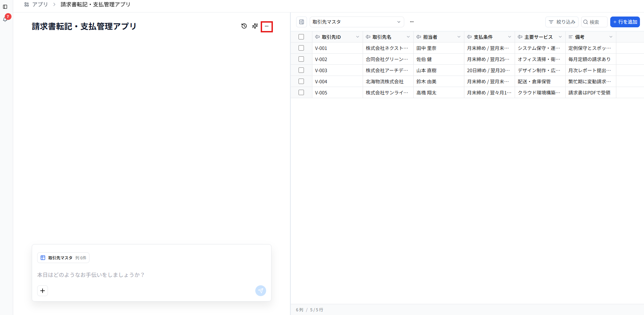
Task: Select the 請求書はPDFで受領 cell
Action: (591, 93)
